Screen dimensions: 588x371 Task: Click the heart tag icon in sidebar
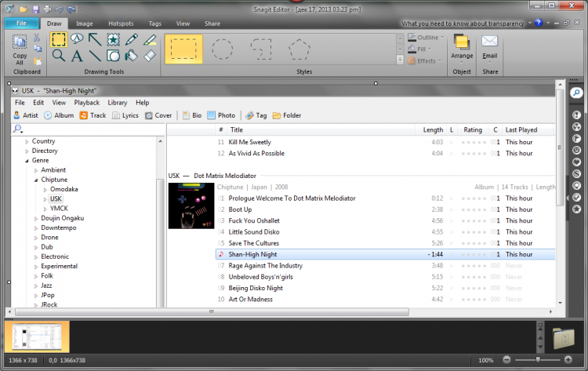pos(576,162)
